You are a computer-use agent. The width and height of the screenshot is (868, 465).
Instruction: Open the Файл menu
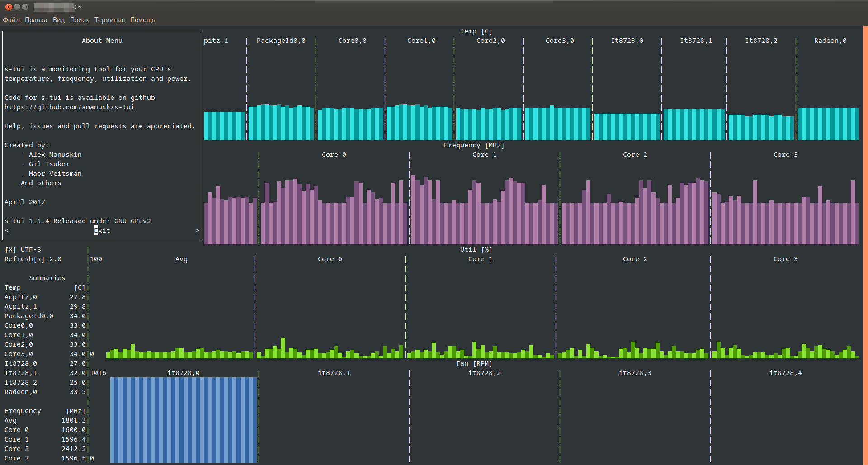(11, 20)
